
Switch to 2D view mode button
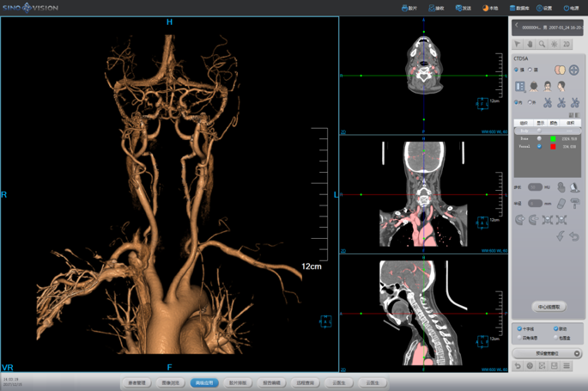point(567,44)
